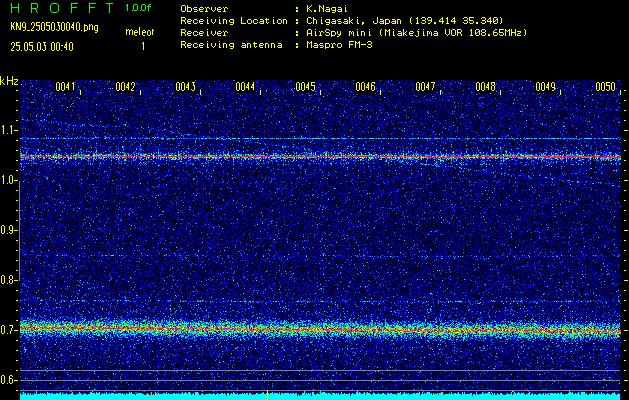Image resolution: width=629 pixels, height=400 pixels.
Task: Click the Receiving antenna label
Action: [231, 45]
